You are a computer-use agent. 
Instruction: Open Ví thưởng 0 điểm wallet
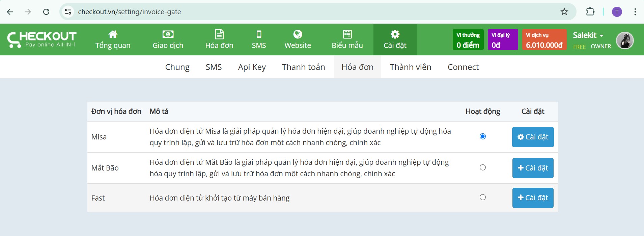point(468,40)
